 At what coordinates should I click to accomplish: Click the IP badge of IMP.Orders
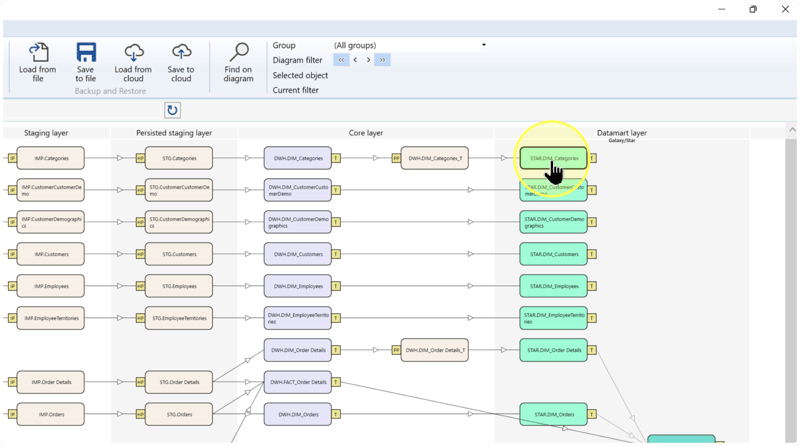pyautogui.click(x=12, y=414)
